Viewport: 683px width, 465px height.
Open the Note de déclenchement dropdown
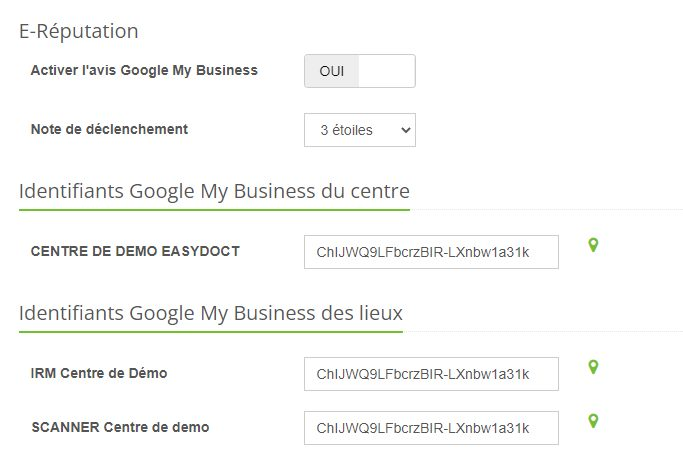coord(359,130)
